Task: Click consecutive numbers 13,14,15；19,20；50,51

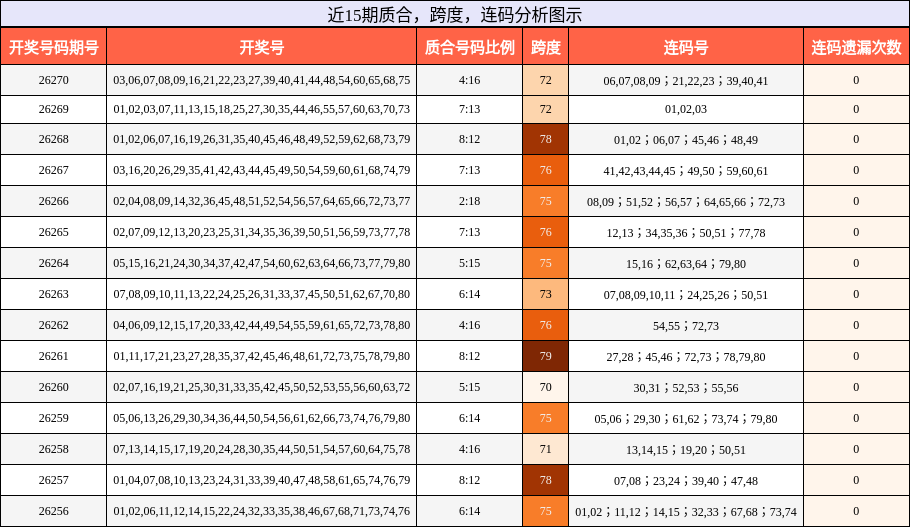Action: pos(686,450)
